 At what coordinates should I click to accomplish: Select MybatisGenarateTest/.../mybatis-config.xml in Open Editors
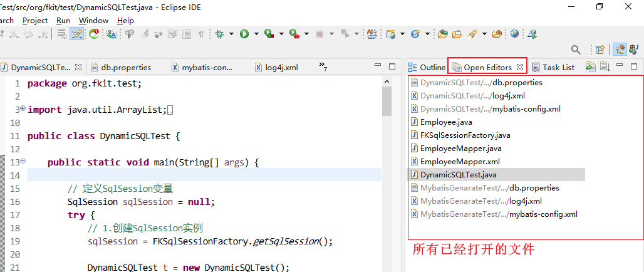coord(494,214)
